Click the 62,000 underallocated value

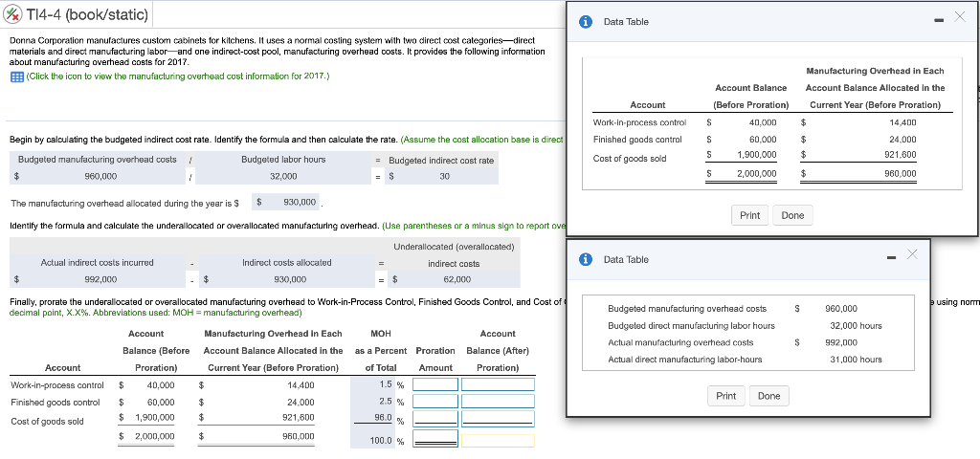click(x=457, y=280)
